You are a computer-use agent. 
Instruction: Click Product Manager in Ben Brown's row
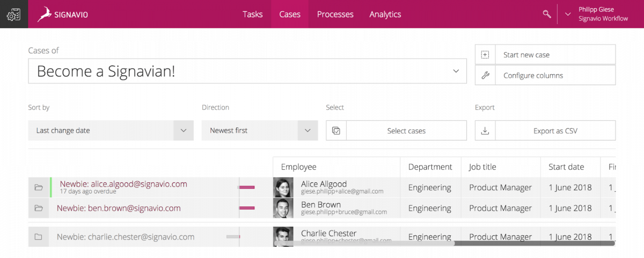coord(501,208)
